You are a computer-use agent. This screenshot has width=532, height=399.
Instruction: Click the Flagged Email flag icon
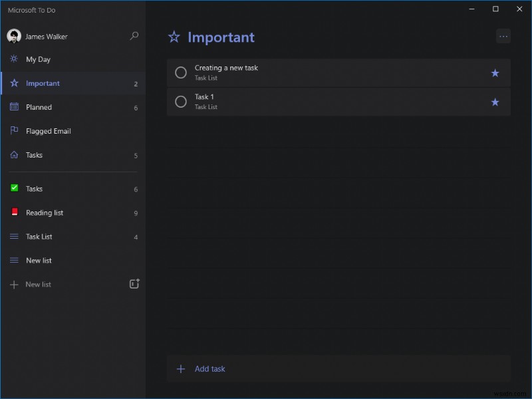pyautogui.click(x=13, y=131)
